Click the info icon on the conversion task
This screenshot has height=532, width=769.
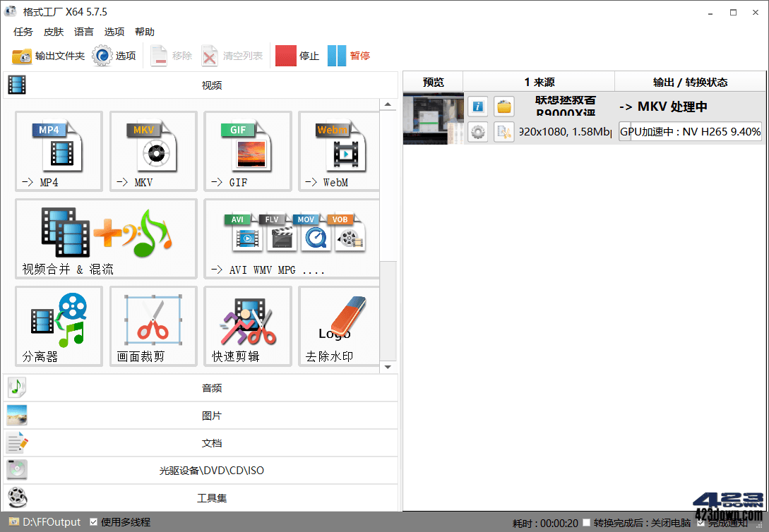click(x=477, y=106)
